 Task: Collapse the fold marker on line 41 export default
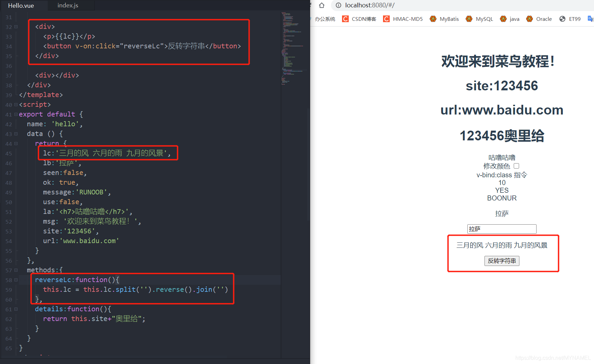16,115
